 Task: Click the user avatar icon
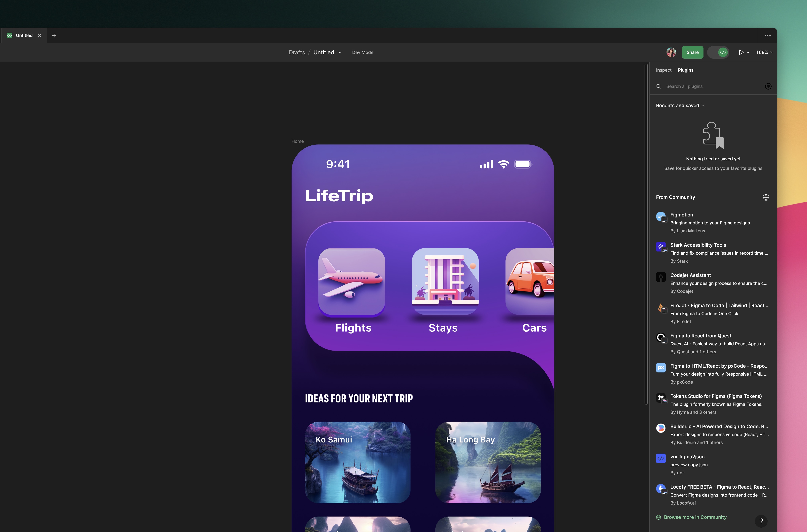pyautogui.click(x=671, y=52)
